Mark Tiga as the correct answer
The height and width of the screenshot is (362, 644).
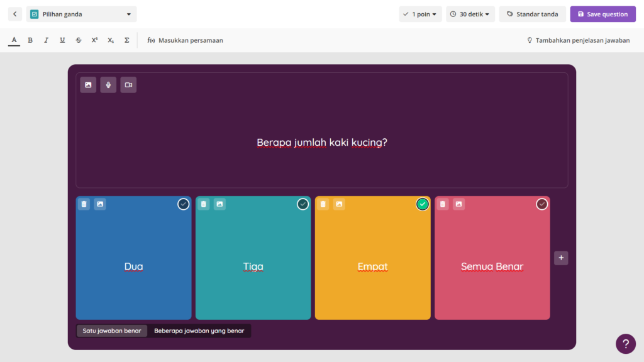tap(303, 204)
